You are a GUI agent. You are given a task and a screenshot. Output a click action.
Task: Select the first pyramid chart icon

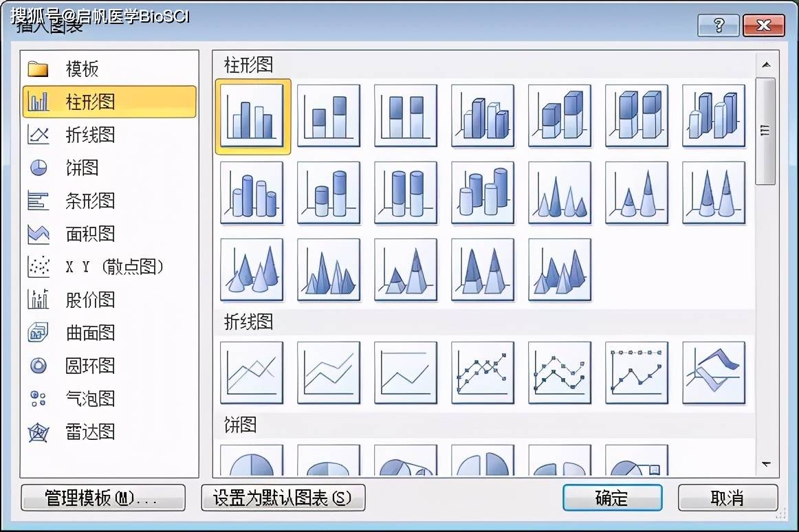(329, 270)
